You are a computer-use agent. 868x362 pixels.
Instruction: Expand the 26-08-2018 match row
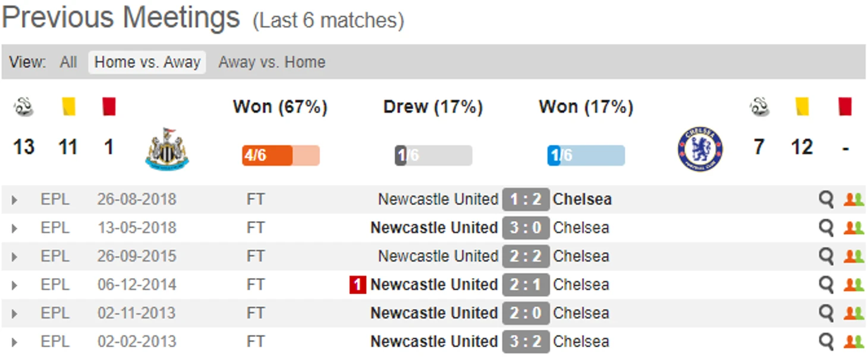point(14,200)
